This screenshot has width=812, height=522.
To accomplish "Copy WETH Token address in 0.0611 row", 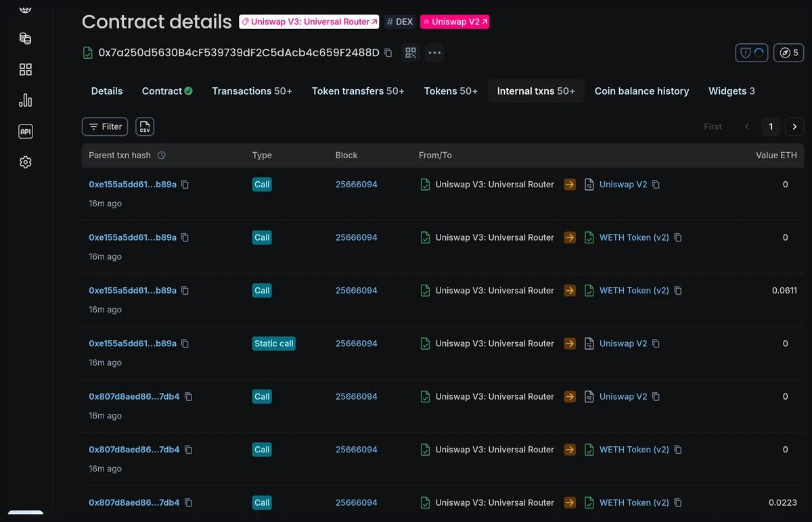I will [x=678, y=291].
